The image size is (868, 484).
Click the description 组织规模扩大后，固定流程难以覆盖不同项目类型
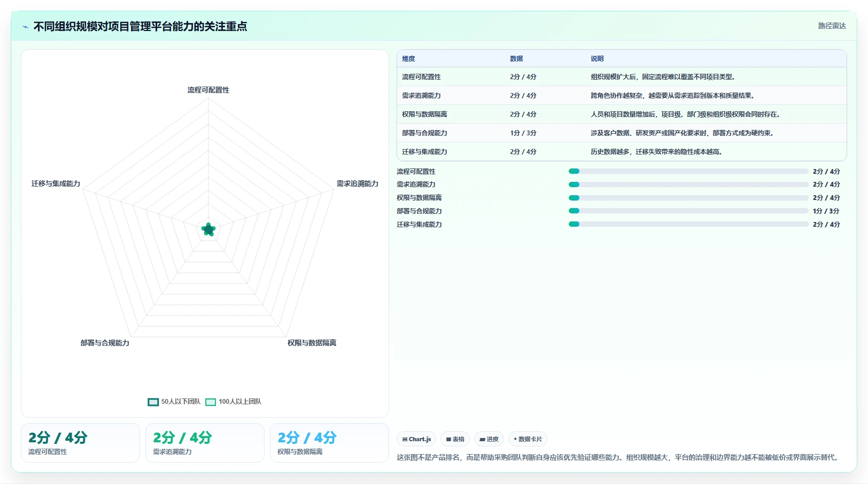pyautogui.click(x=664, y=77)
